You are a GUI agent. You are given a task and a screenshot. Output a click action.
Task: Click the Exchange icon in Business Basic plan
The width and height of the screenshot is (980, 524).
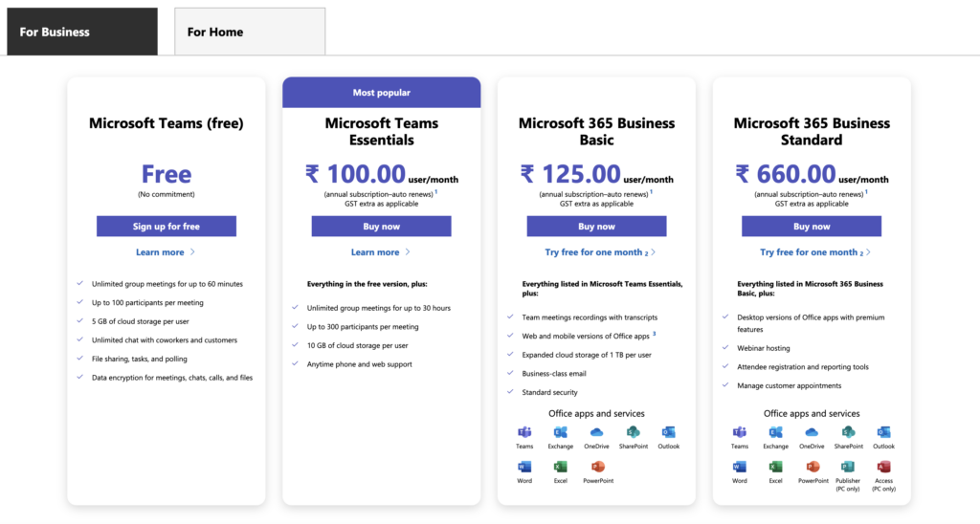[x=561, y=432]
